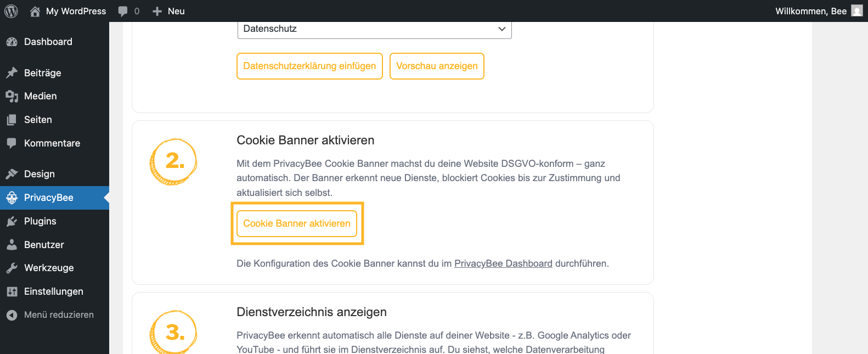This screenshot has height=354, width=868.
Task: Open the comments bubble icon in admin bar
Action: tap(123, 11)
